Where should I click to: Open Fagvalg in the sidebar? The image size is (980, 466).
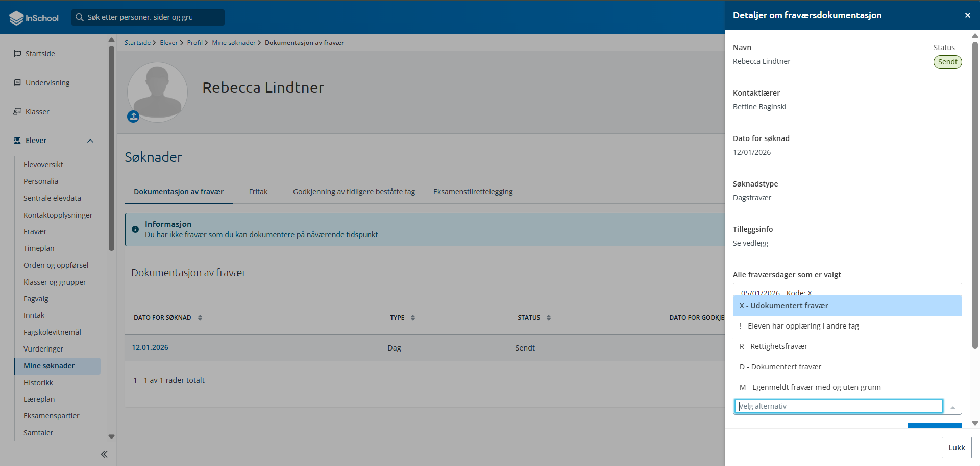tap(36, 299)
